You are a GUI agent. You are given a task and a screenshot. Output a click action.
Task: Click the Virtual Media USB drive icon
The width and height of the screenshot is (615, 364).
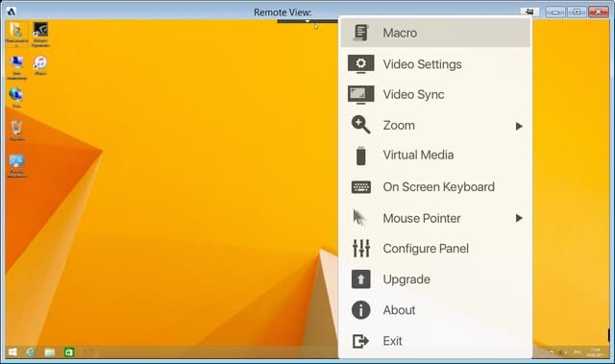pos(361,156)
